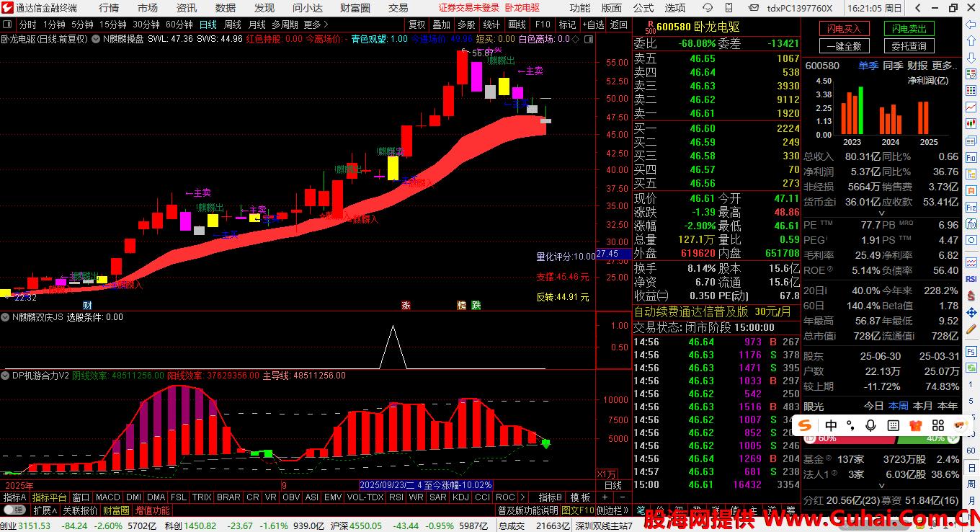The image size is (980, 532).
Task: Click the 委托查询 button
Action: [909, 46]
